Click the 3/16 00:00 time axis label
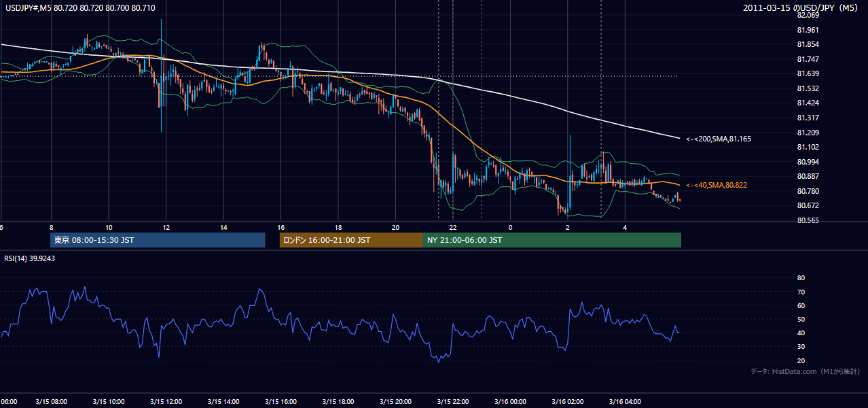 (510, 402)
